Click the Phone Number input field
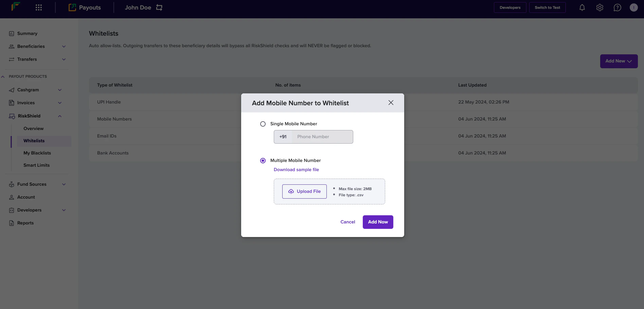Screen dimensions: 644x309 tap(322, 137)
